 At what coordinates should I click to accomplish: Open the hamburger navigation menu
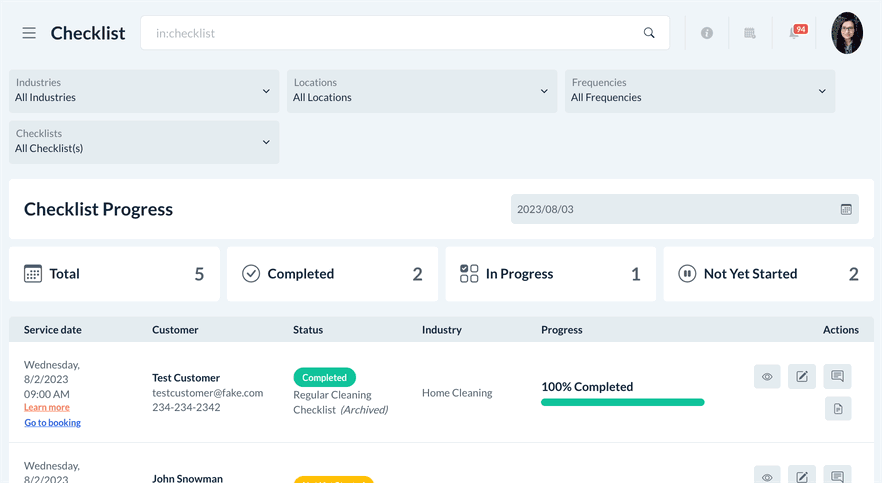click(x=29, y=33)
